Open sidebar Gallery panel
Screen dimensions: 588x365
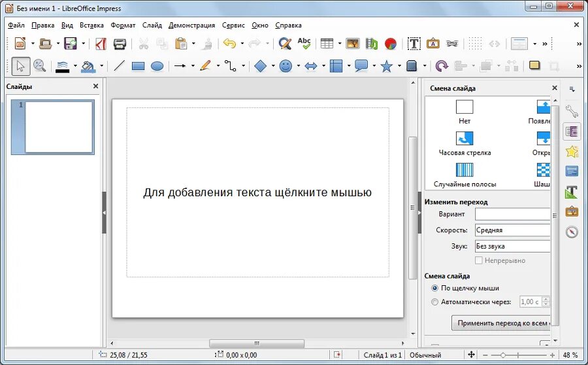coord(572,212)
